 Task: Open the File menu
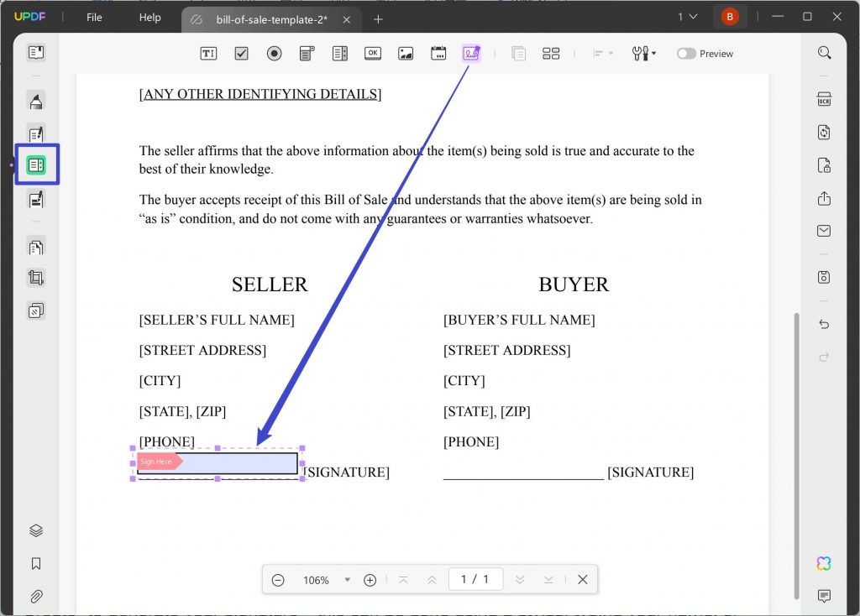[94, 17]
